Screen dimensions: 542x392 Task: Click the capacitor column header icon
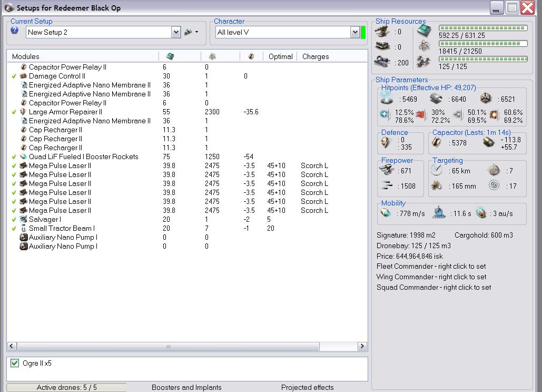(x=251, y=56)
